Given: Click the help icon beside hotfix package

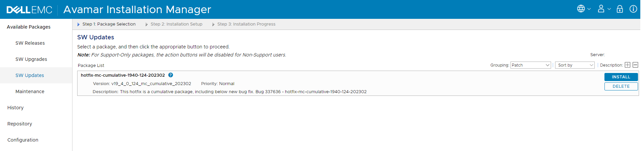Looking at the screenshot, I should 170,75.
